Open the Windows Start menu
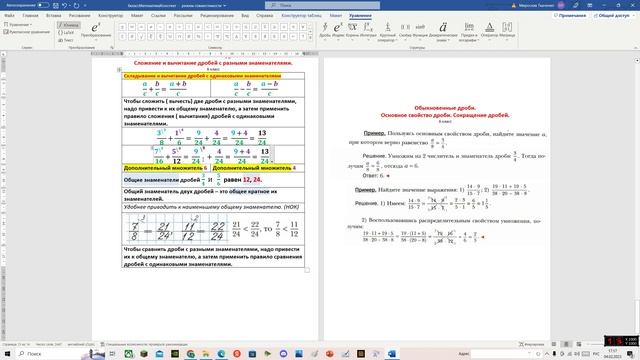640x360 pixels. (7, 353)
